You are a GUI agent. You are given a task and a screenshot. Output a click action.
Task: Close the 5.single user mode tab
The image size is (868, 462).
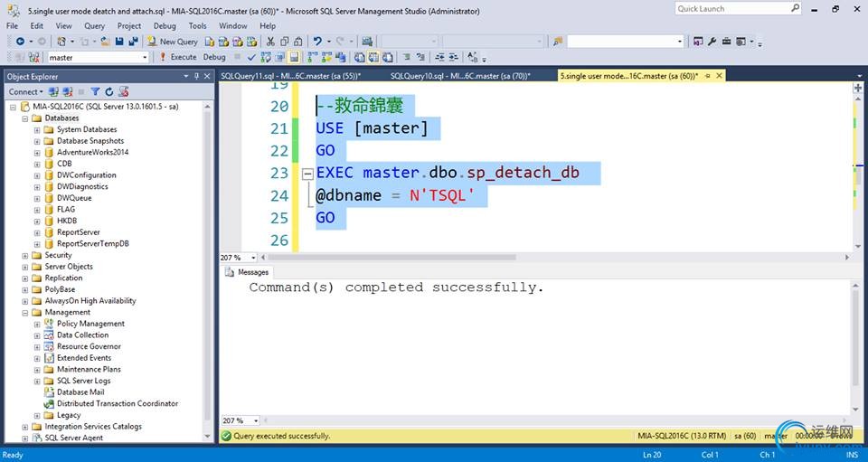pyautogui.click(x=719, y=76)
